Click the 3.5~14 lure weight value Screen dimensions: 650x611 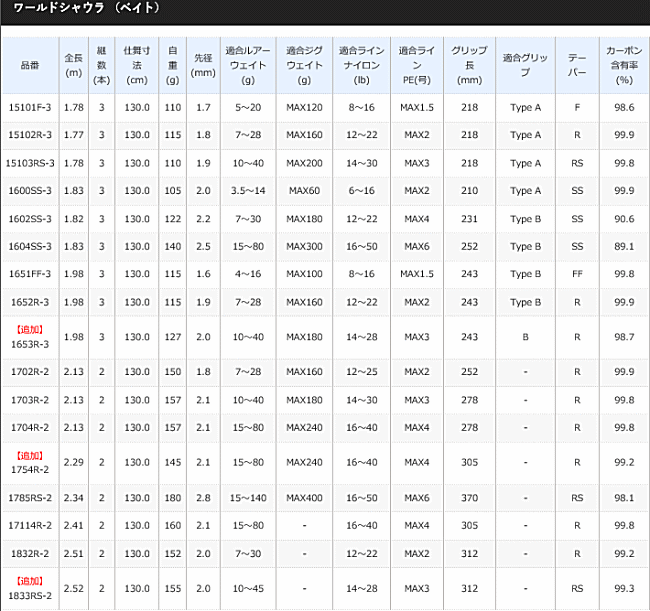(248, 190)
